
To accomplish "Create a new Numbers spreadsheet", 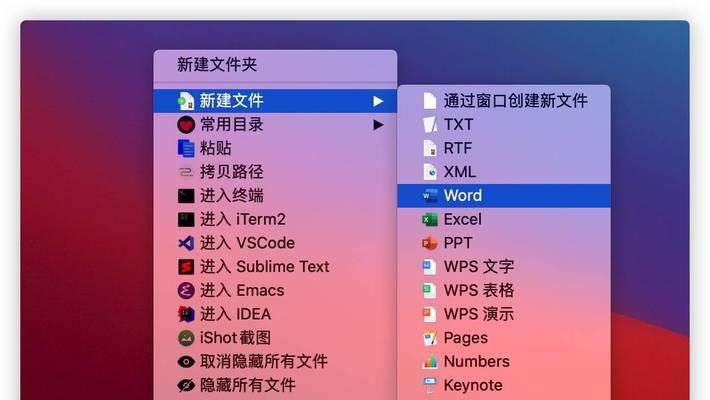I will coord(504,361).
